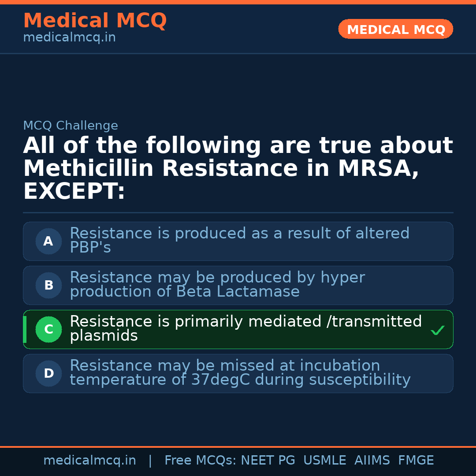
Task: Open the medicalmcq.in link in the footer
Action: pos(89,461)
